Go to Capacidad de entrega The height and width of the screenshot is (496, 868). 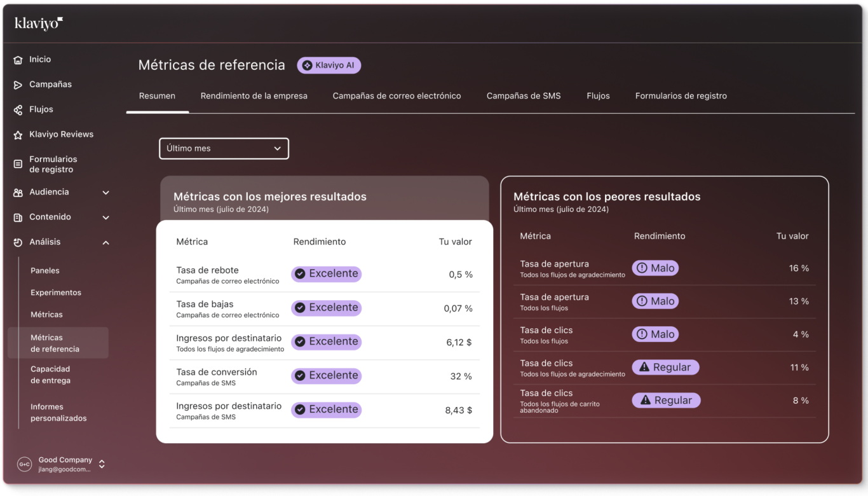(x=50, y=375)
